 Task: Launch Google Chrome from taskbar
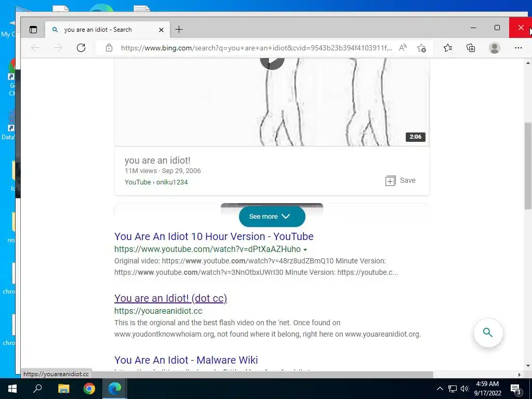[89, 389]
